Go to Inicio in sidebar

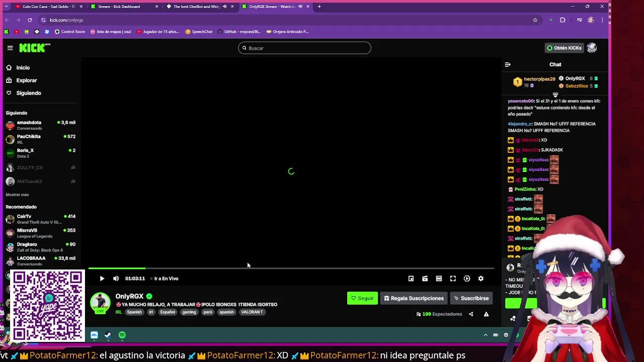(23, 67)
